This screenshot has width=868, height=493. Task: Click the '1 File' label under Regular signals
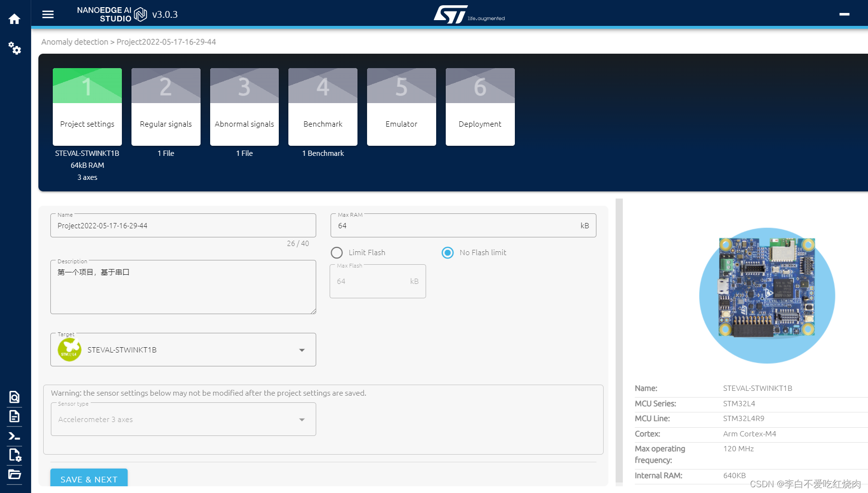[166, 153]
